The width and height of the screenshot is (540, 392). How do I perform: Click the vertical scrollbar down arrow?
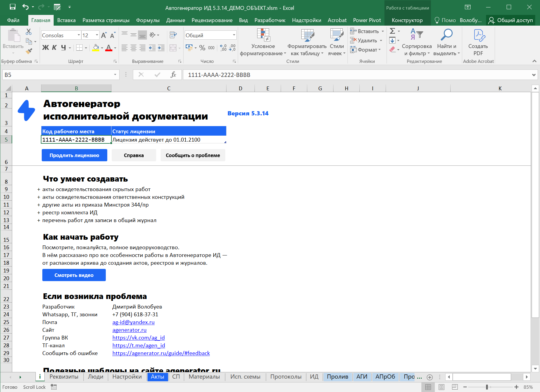point(535,368)
